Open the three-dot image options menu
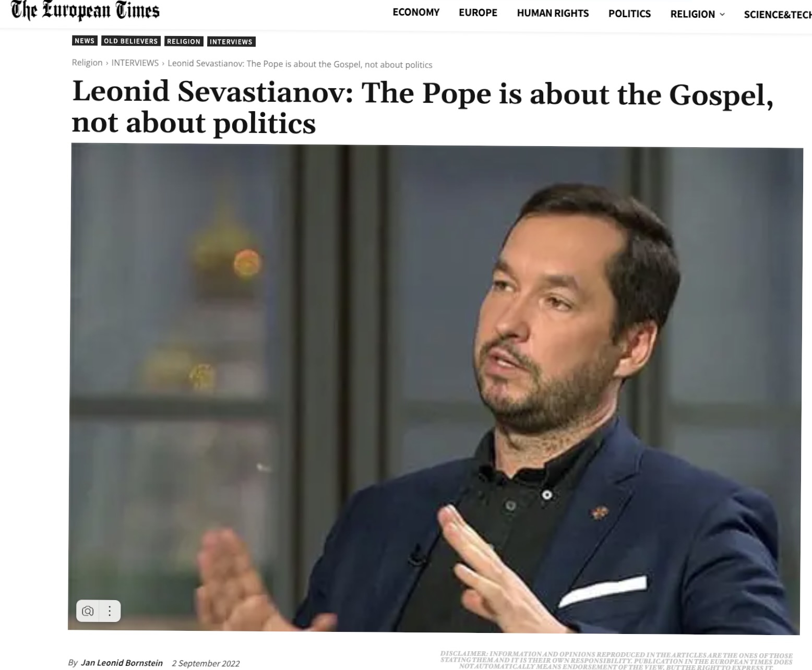Image resolution: width=812 pixels, height=670 pixels. coord(110,611)
